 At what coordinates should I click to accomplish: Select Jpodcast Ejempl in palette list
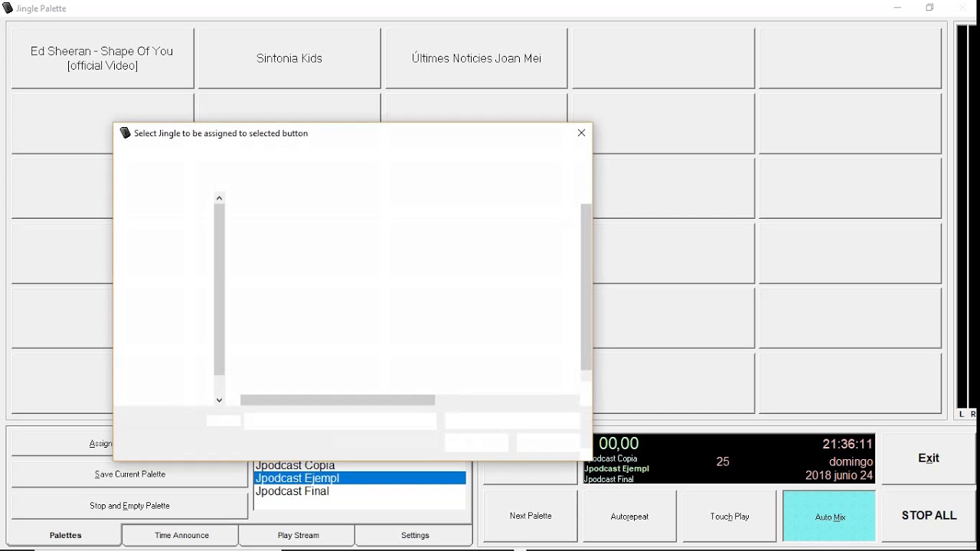[x=360, y=478]
